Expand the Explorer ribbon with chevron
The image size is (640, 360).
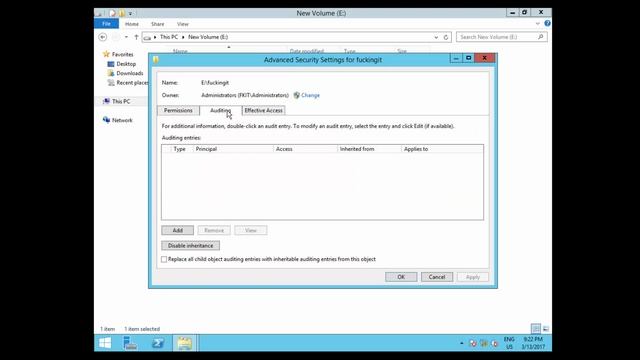[538, 24]
